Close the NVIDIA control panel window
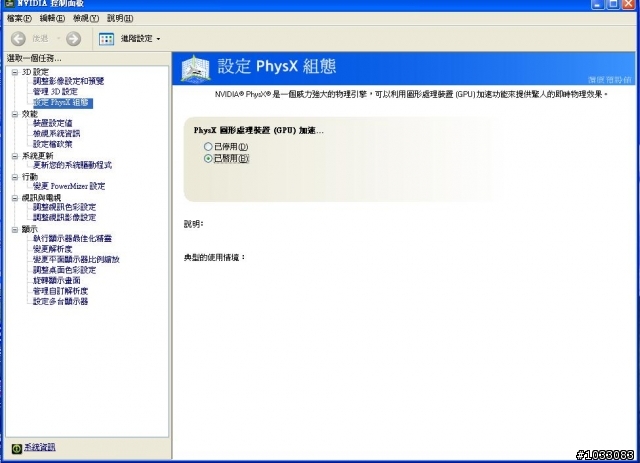 [x=629, y=4]
